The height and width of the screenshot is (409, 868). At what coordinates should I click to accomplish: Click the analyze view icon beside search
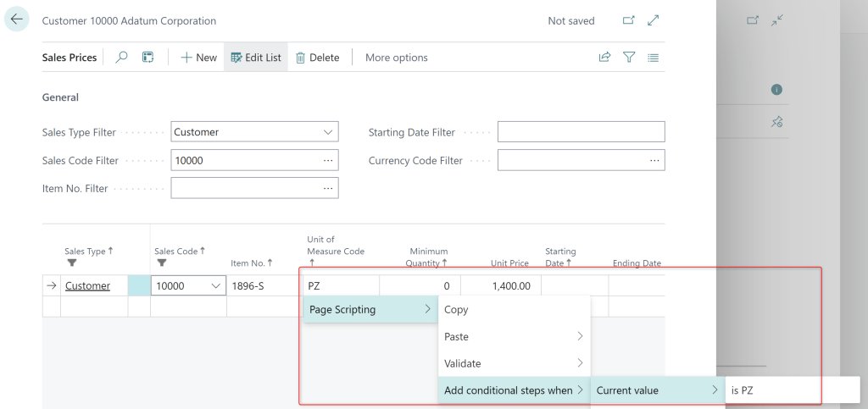[x=147, y=58]
